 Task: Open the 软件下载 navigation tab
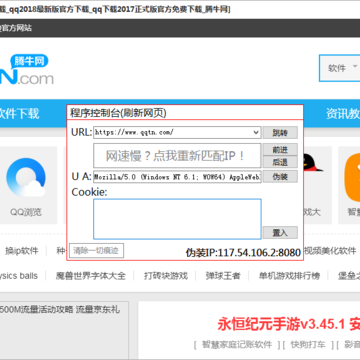(x=19, y=113)
